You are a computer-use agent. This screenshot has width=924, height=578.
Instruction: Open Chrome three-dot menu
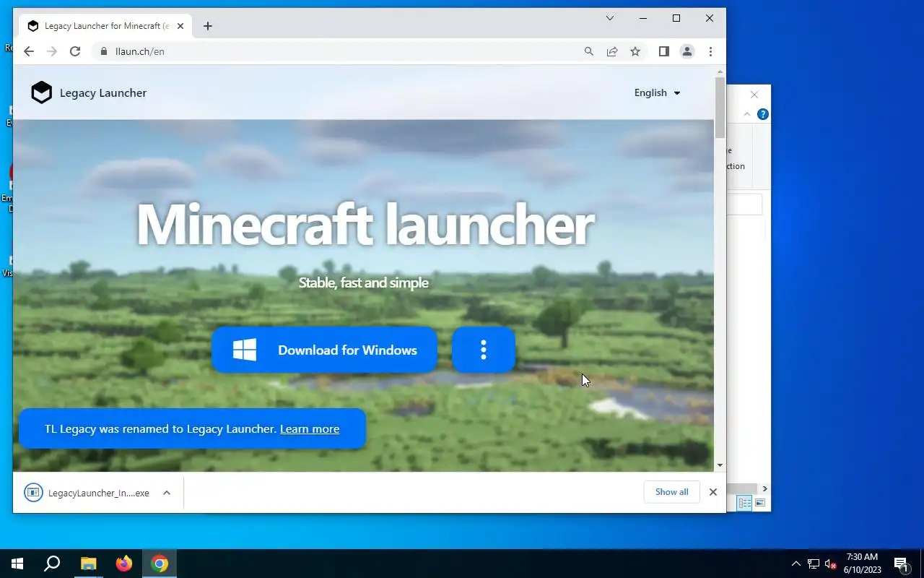pos(710,51)
